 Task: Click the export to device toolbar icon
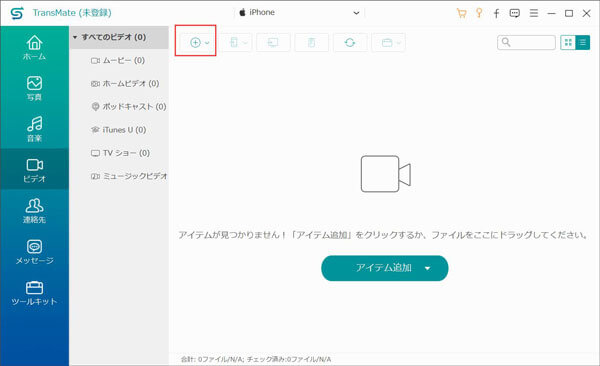click(x=235, y=42)
